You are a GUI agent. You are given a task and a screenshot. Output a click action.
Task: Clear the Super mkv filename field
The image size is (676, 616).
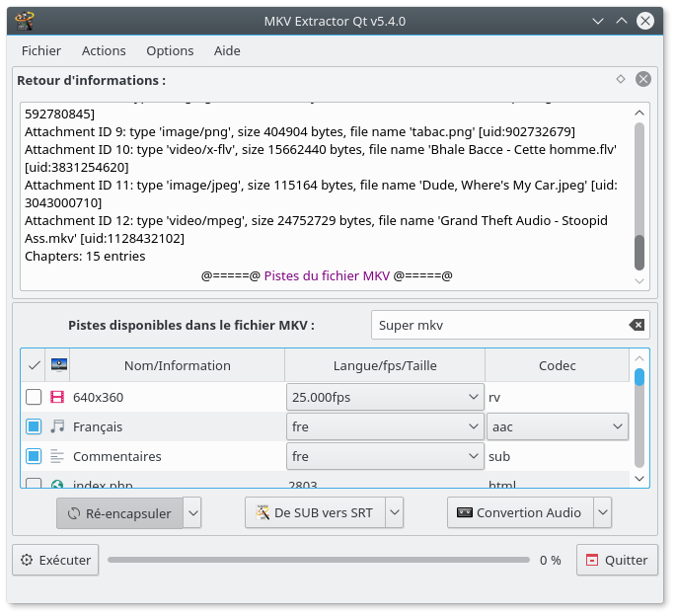pyautogui.click(x=637, y=325)
